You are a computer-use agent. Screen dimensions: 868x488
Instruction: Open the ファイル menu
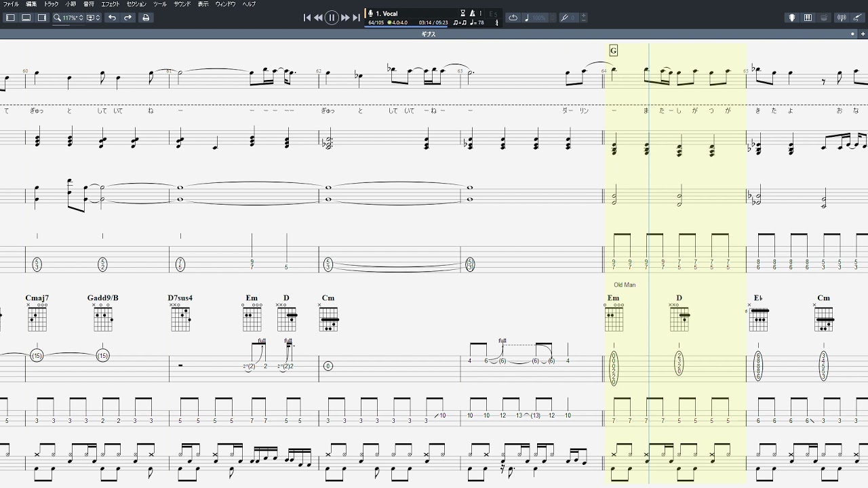(x=12, y=4)
